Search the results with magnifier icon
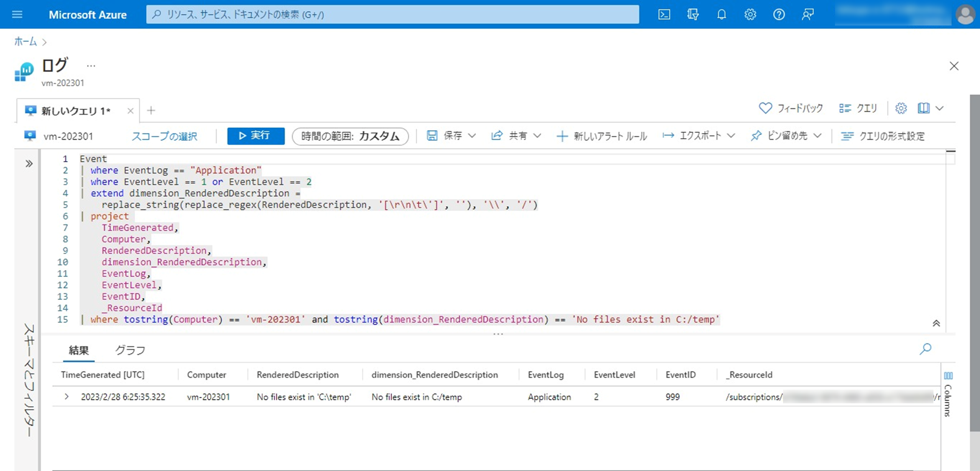This screenshot has width=980, height=471. coord(925,349)
